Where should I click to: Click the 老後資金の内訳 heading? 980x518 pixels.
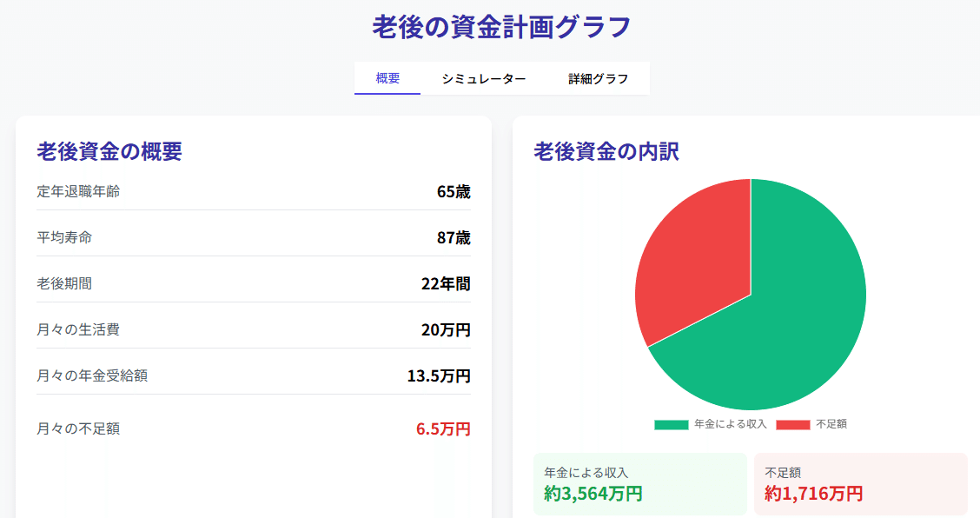pos(606,151)
